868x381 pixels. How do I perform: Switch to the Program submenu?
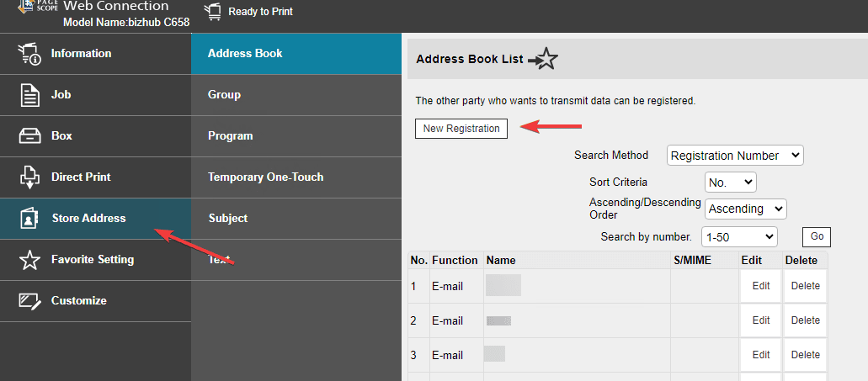click(x=296, y=136)
